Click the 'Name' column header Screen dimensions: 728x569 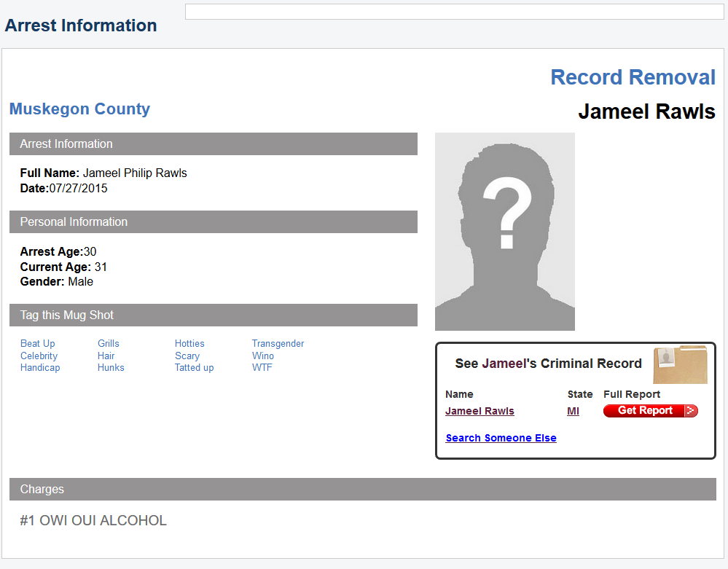click(459, 394)
